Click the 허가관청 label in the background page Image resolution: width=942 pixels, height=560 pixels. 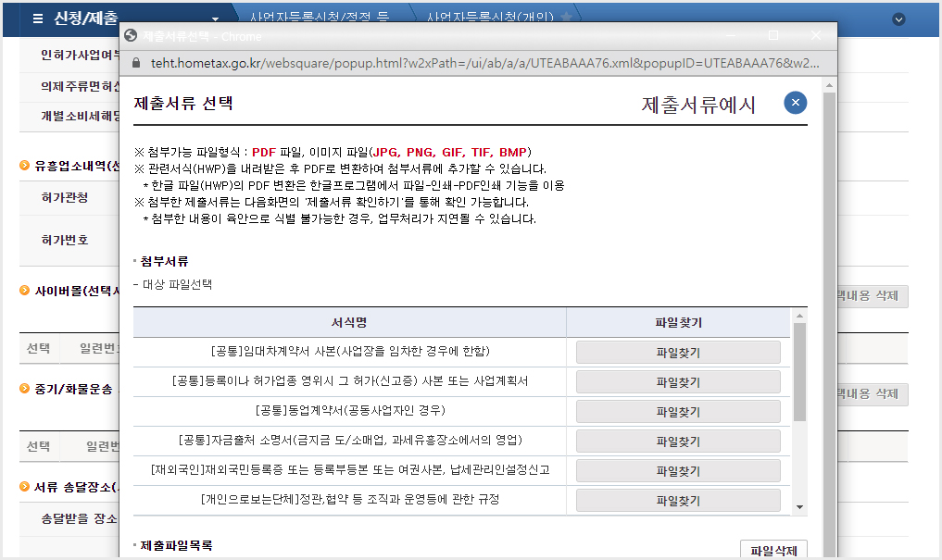64,197
